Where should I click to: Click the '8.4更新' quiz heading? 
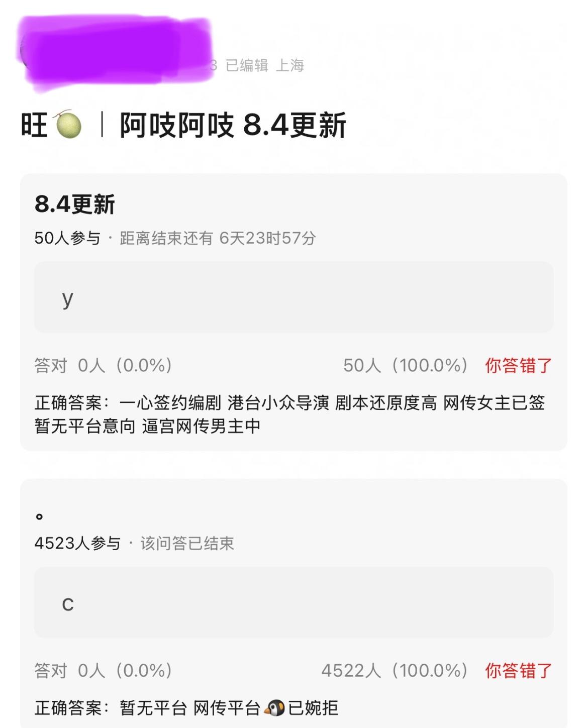coord(75,204)
